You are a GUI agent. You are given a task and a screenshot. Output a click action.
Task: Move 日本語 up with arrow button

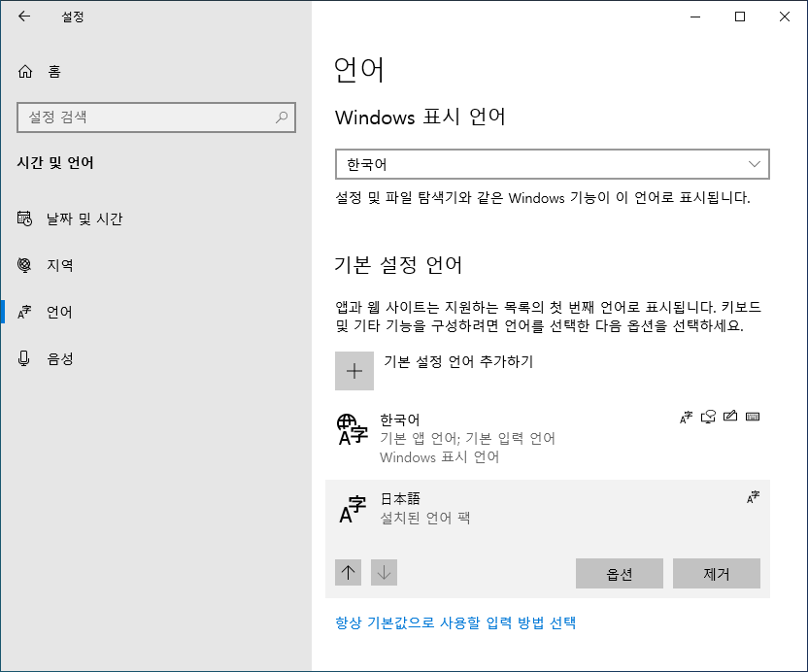pyautogui.click(x=349, y=572)
